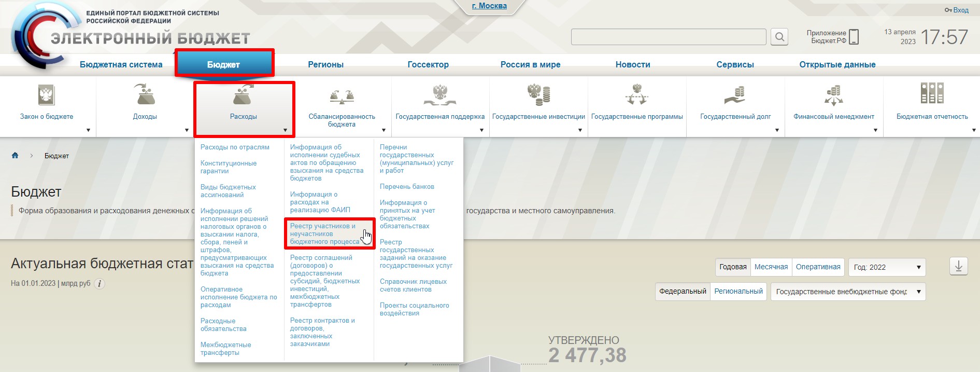Open Государственный долг hand icon

click(735, 95)
